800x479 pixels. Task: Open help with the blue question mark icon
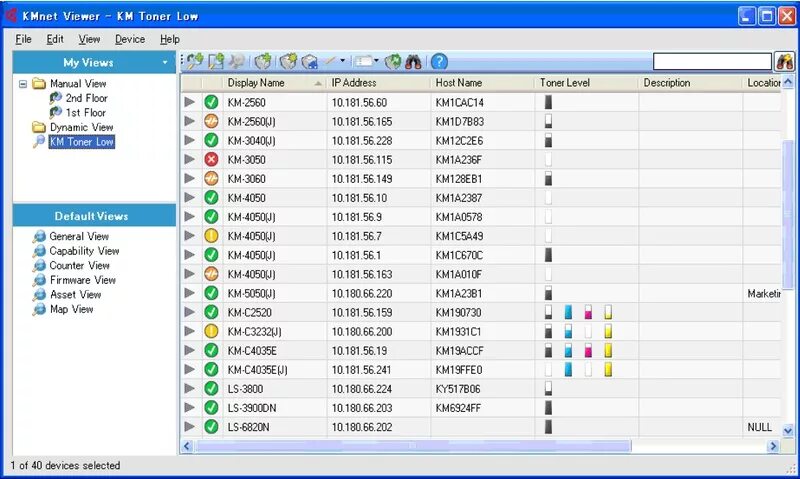439,62
